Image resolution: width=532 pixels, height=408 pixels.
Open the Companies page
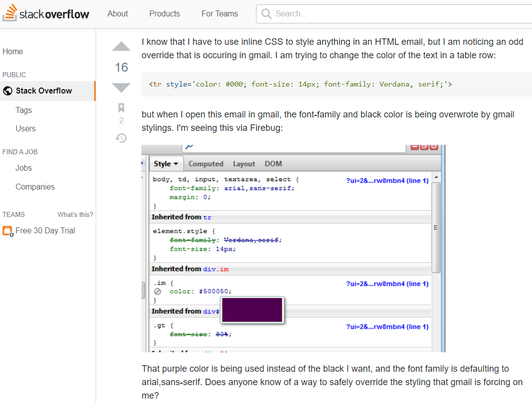35,187
